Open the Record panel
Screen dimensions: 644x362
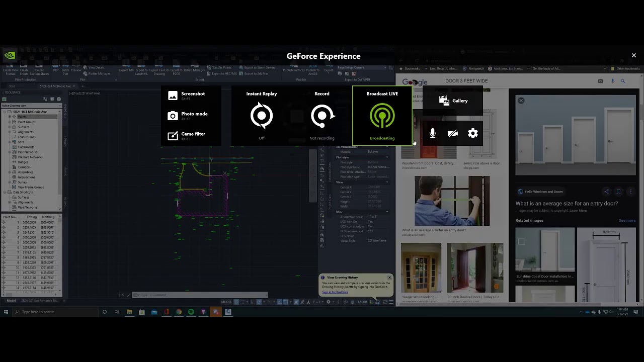click(322, 116)
